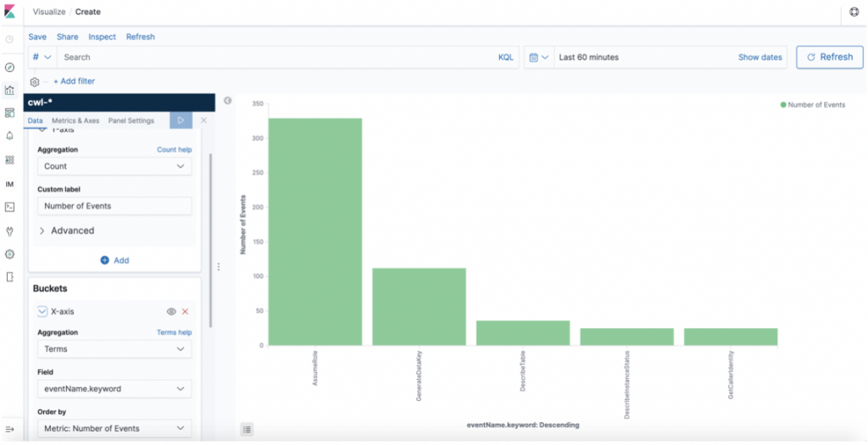Click the Add filter link
This screenshot has width=868, height=445.
tap(75, 81)
